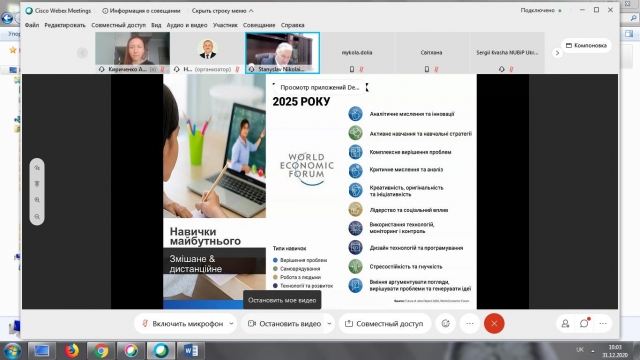Open Windows Start button

[x=12, y=351]
